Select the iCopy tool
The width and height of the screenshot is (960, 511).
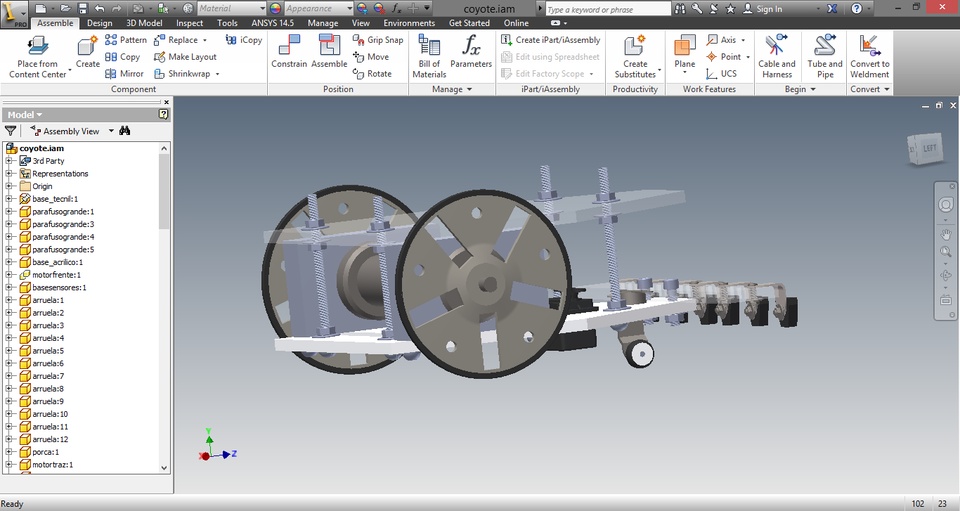click(244, 40)
